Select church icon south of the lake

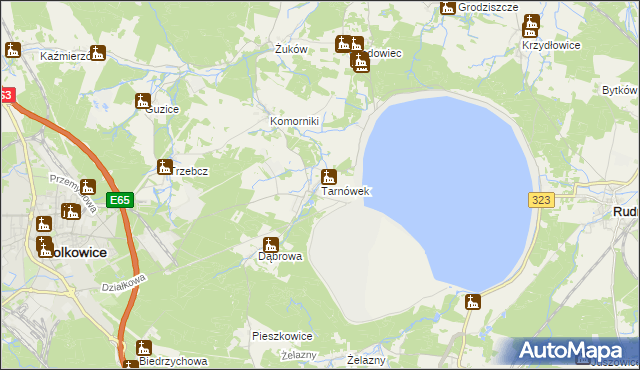pyautogui.click(x=473, y=302)
